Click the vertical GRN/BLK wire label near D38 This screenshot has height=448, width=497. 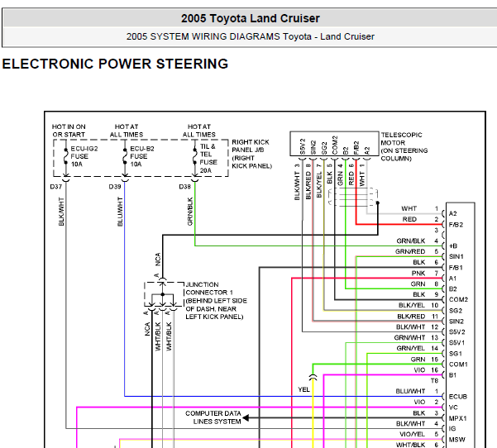(190, 212)
